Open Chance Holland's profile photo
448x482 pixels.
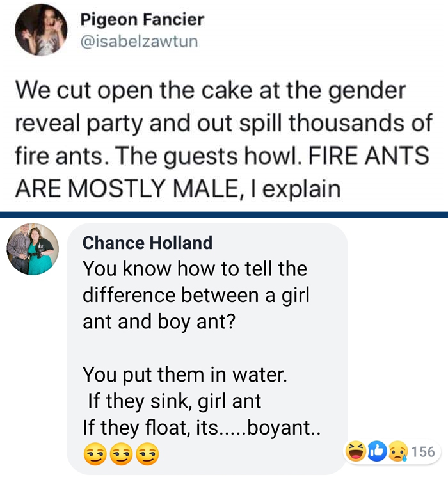coord(32,249)
